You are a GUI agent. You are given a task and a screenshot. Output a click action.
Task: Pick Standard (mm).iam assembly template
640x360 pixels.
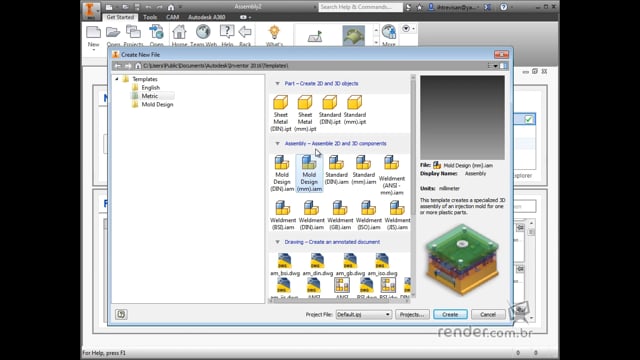coord(363,170)
